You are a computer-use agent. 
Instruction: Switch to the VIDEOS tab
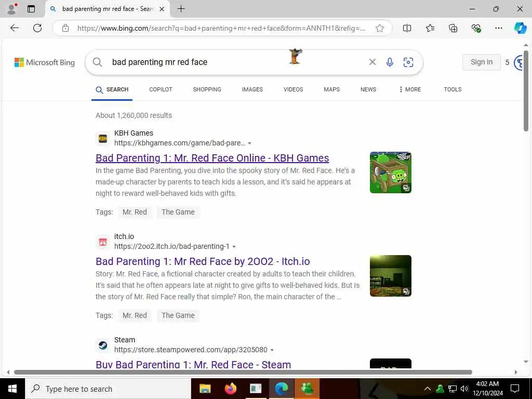pyautogui.click(x=294, y=89)
